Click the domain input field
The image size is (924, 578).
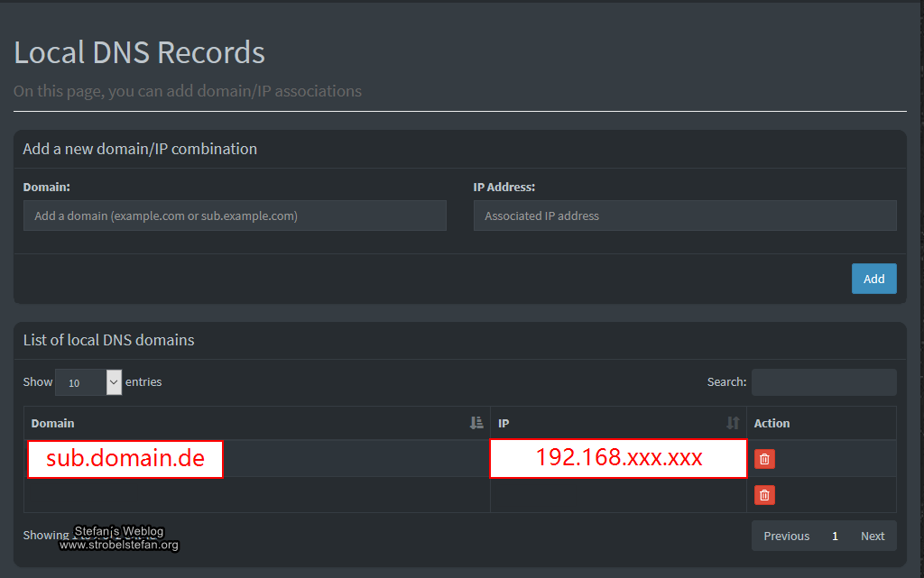pyautogui.click(x=234, y=216)
